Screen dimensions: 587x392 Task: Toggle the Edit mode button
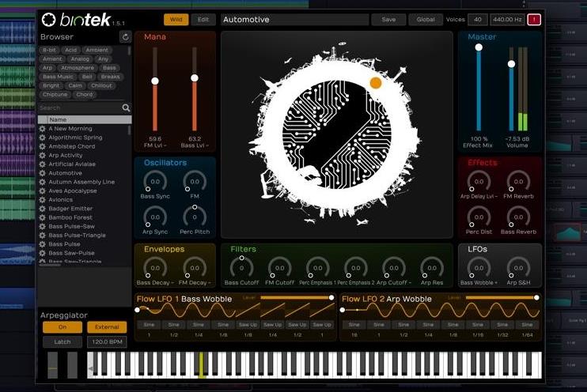point(203,20)
